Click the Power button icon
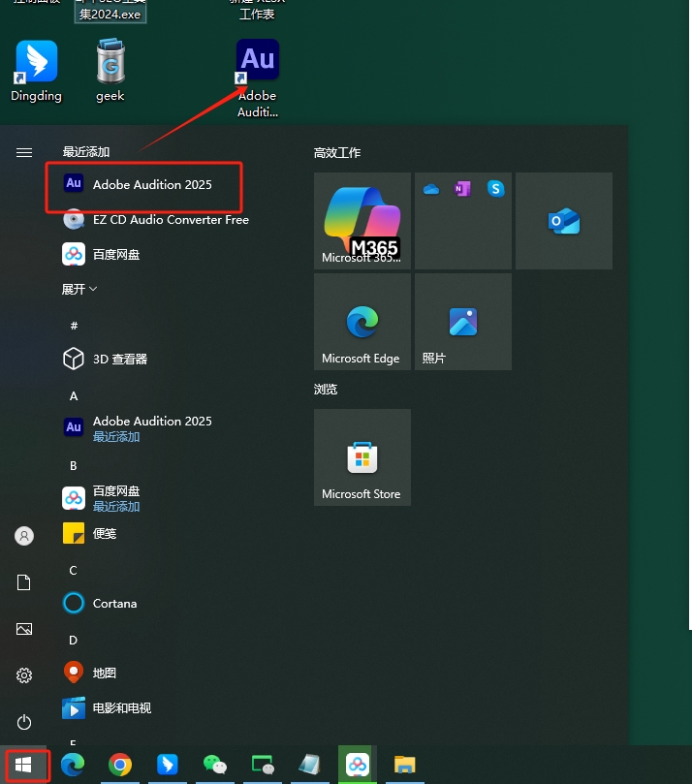This screenshot has height=784, width=692. tap(24, 722)
